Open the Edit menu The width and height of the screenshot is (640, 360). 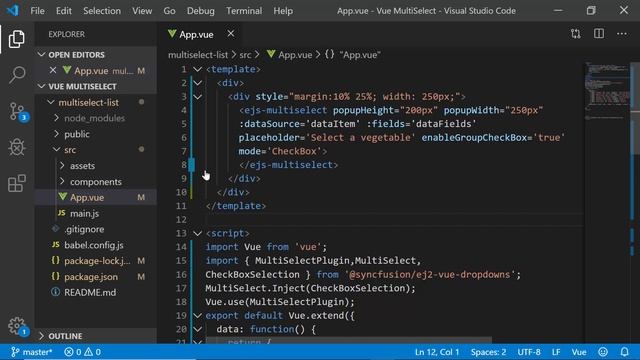click(64, 11)
